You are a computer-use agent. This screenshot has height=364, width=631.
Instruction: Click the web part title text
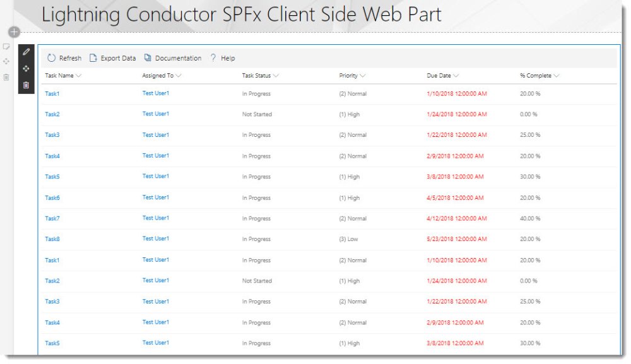click(x=241, y=14)
